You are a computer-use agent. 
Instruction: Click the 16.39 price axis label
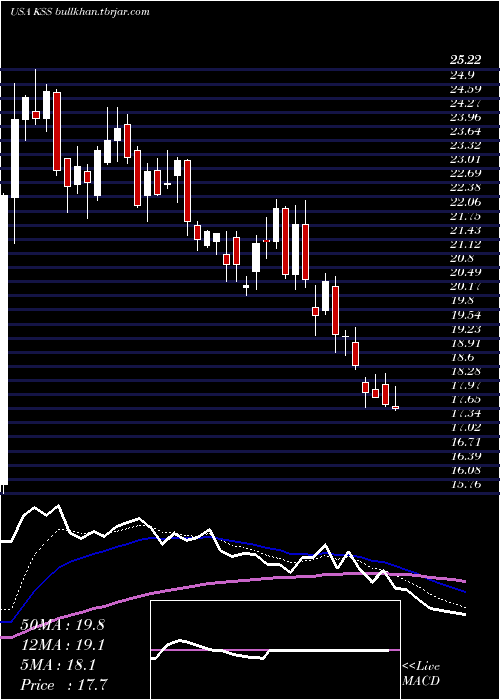coord(466,457)
